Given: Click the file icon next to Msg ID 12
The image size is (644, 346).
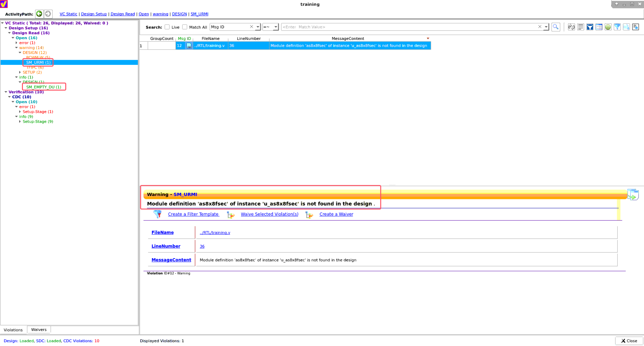Looking at the screenshot, I should (189, 45).
